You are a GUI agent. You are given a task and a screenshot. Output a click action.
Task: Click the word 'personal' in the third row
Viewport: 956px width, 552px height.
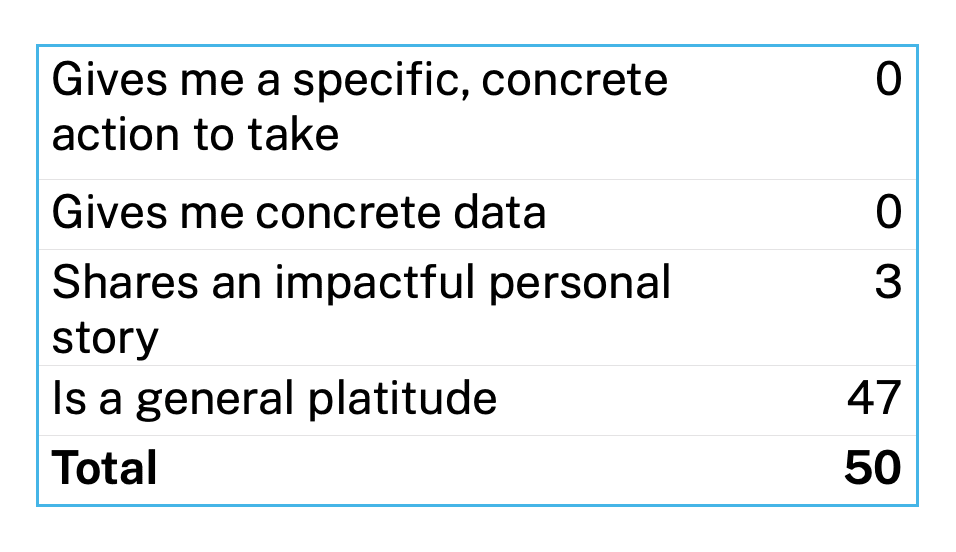click(x=580, y=284)
